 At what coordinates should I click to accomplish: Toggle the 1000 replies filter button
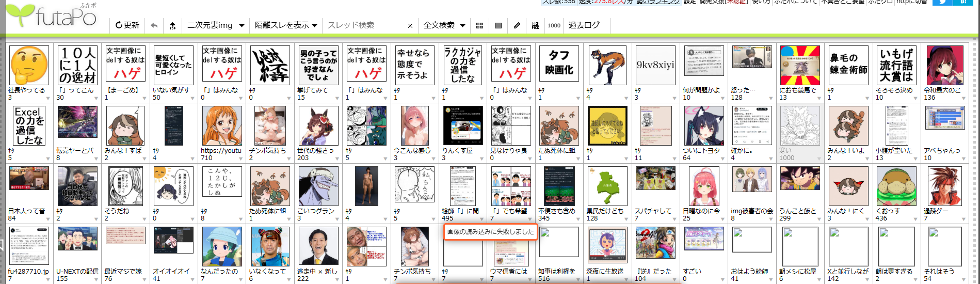(554, 25)
